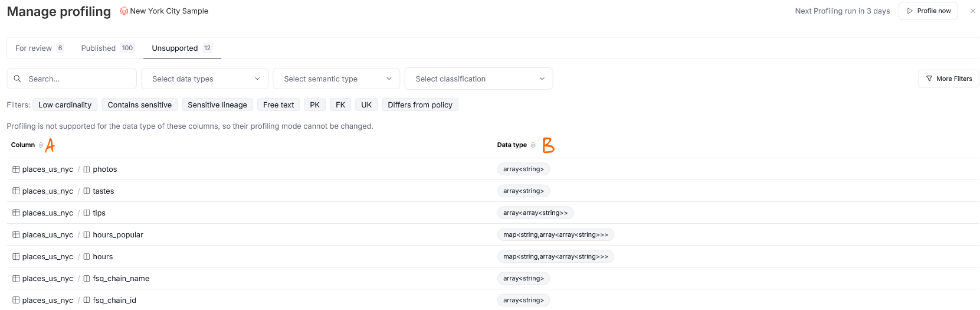Click the photos column name
The width and height of the screenshot is (980, 310).
(105, 169)
